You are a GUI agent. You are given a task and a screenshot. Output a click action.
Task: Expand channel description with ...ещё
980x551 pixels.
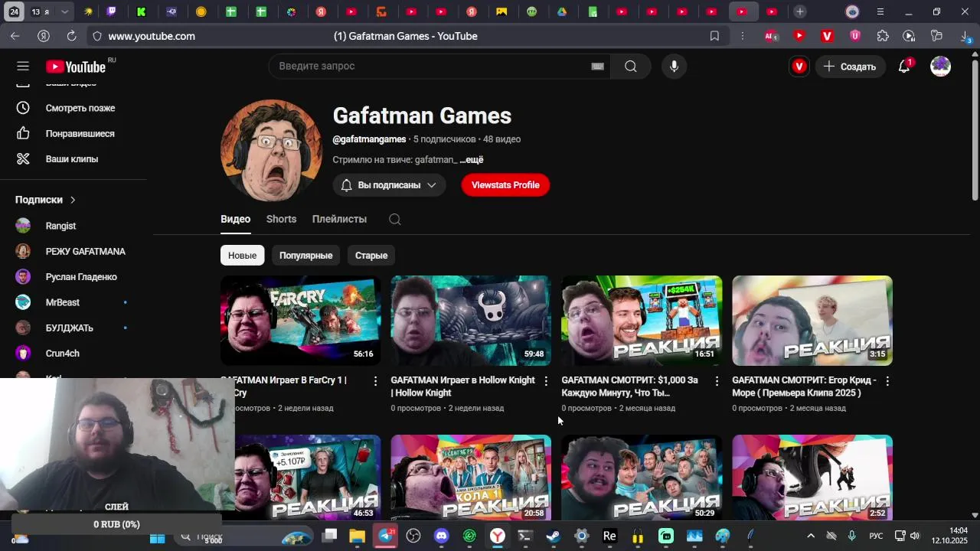472,160
